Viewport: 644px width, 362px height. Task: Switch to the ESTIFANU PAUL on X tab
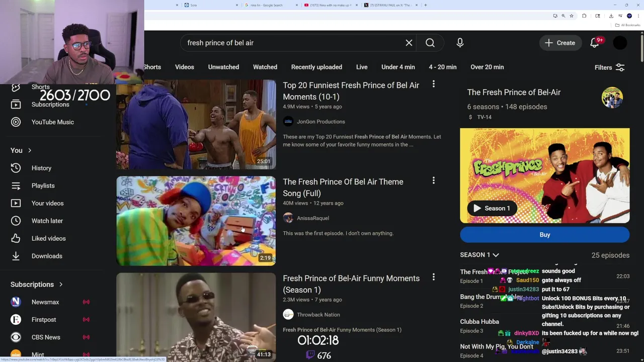pos(390,5)
